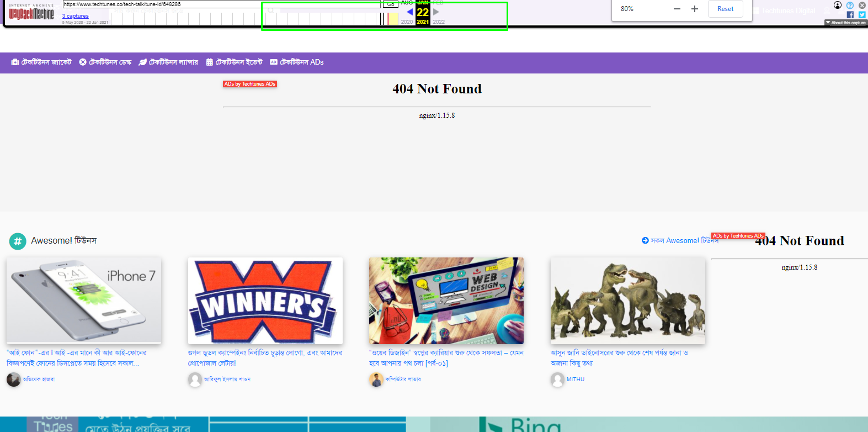Open the Awesome! টিউনস section heading
The height and width of the screenshot is (432, 868).
click(64, 241)
